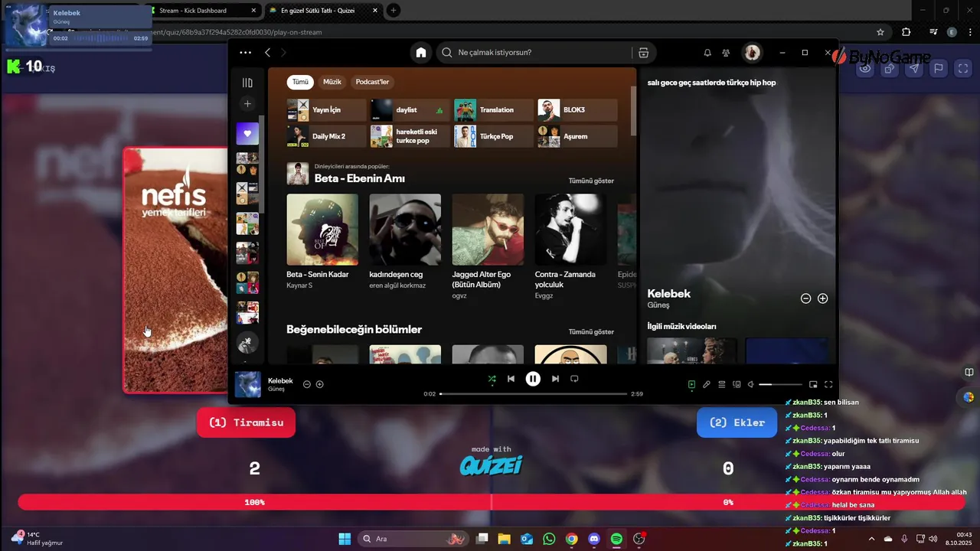This screenshot has height=551, width=980.
Task: Adjust the Spotify volume slider
Action: [781, 385]
